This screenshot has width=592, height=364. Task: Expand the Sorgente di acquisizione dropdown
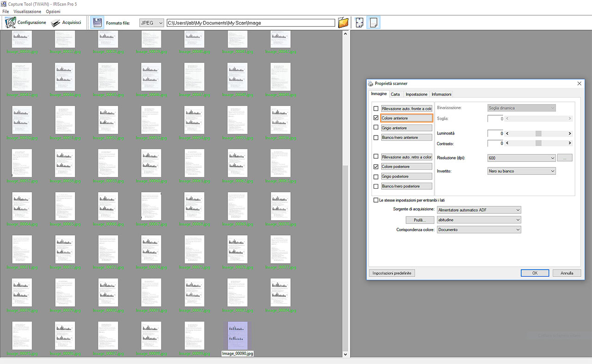479,210
